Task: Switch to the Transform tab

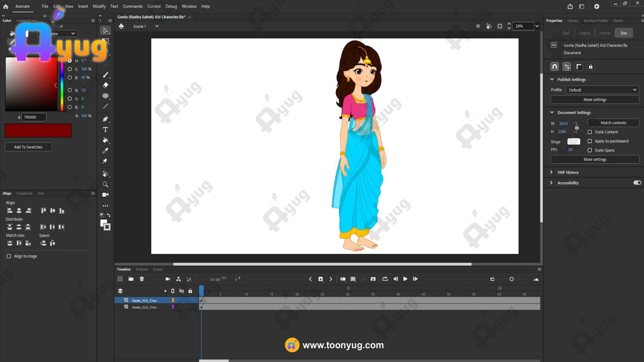Action: (x=24, y=193)
